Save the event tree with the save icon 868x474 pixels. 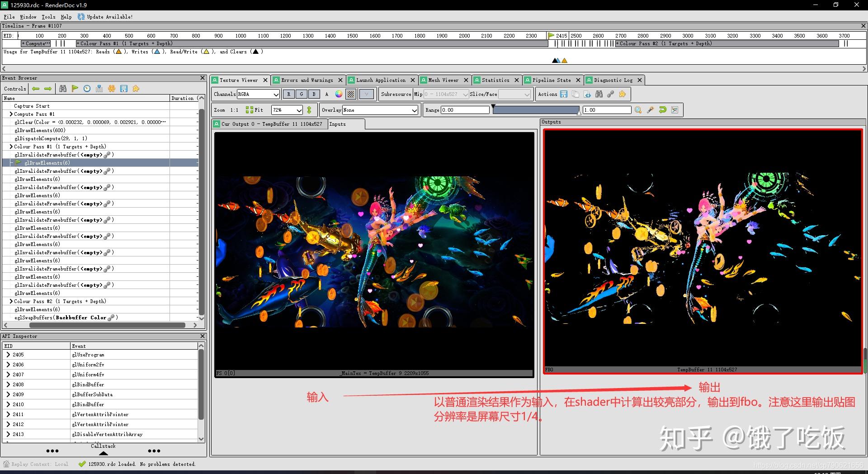(124, 89)
